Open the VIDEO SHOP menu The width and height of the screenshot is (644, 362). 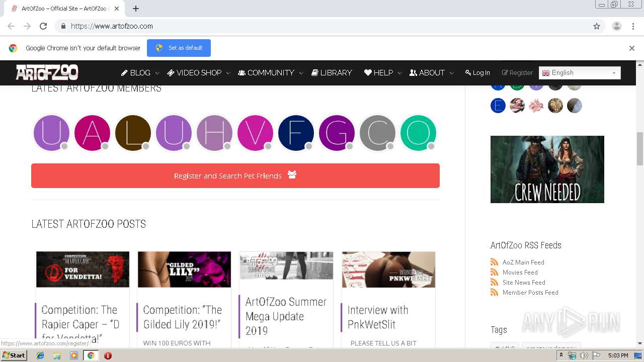click(194, 73)
